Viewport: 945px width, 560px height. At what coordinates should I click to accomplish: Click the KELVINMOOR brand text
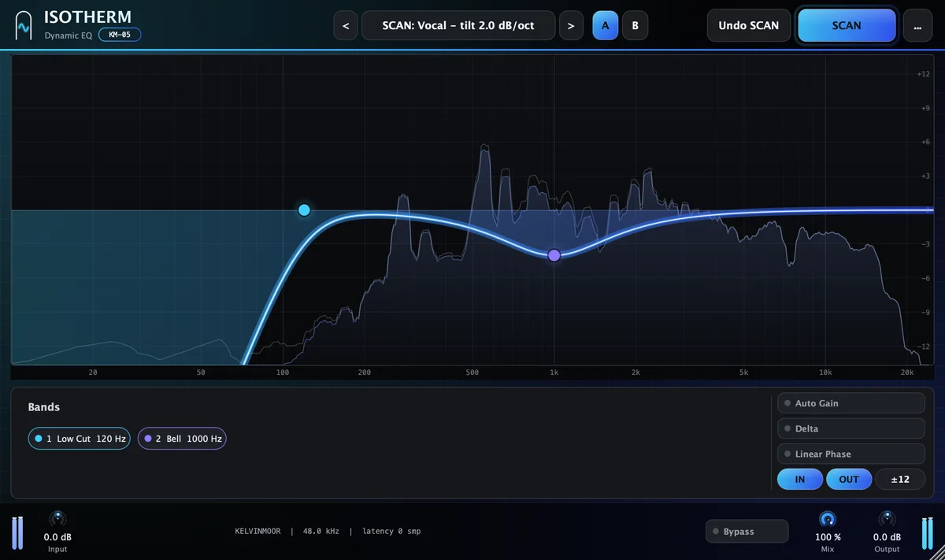click(258, 532)
